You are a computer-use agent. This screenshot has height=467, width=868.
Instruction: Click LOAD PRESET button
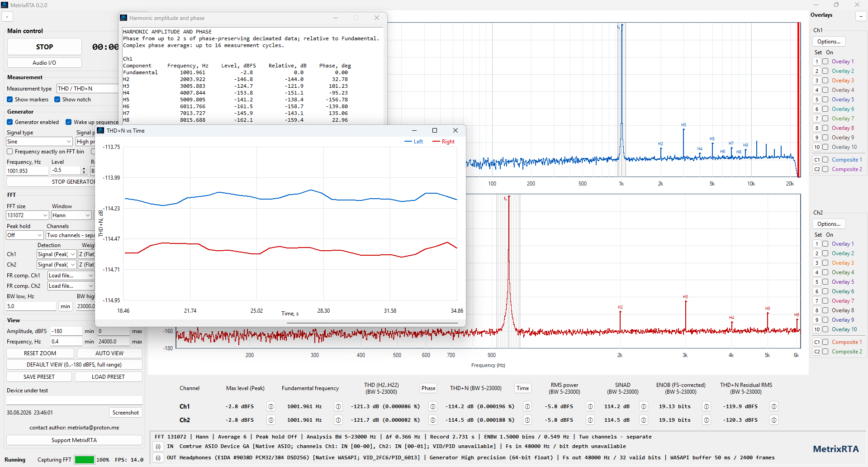108,377
